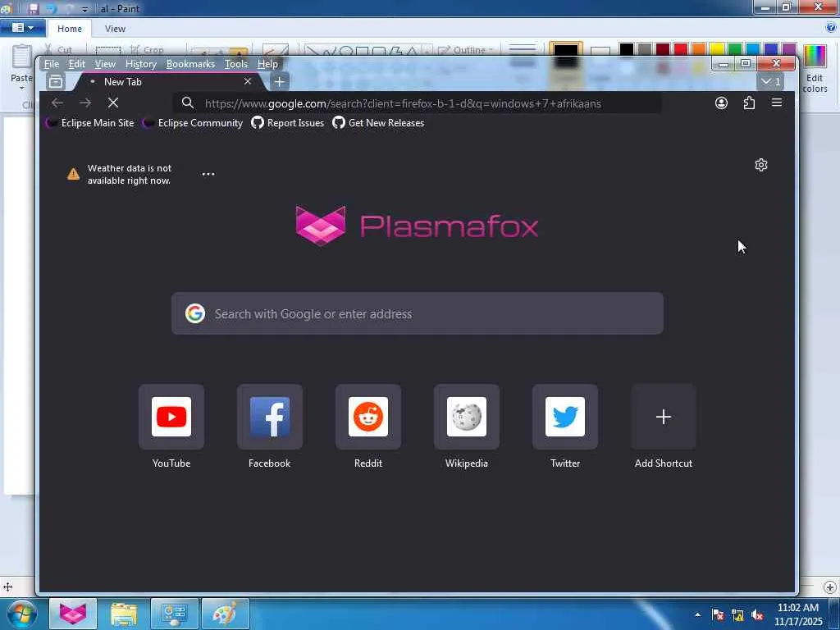The height and width of the screenshot is (630, 840).
Task: Open the taskbar clock 11:02 AM
Action: (798, 614)
